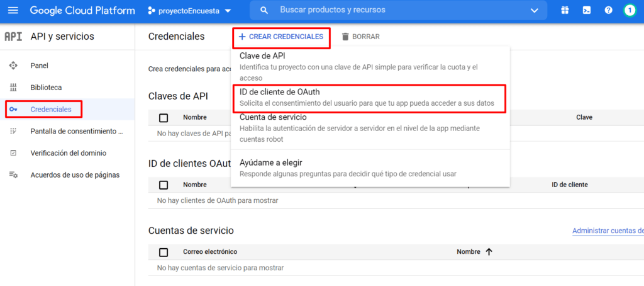644x286 pixels.
Task: Click the consent screen sidebar icon
Action: click(13, 131)
